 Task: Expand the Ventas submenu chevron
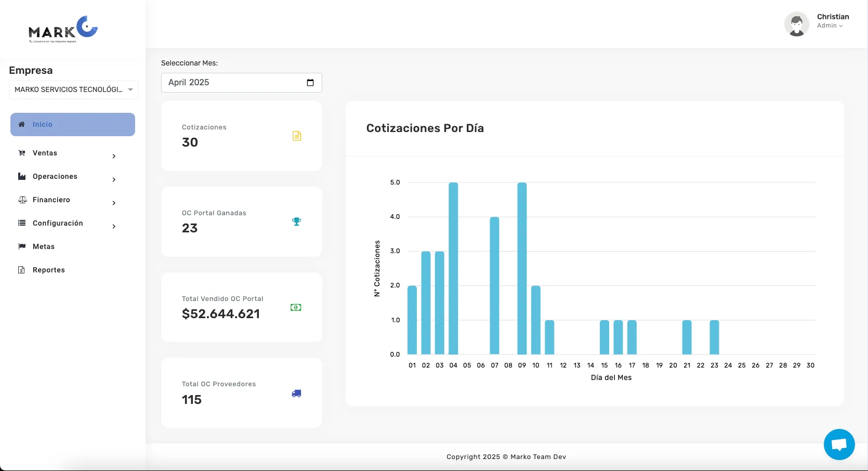tap(114, 156)
